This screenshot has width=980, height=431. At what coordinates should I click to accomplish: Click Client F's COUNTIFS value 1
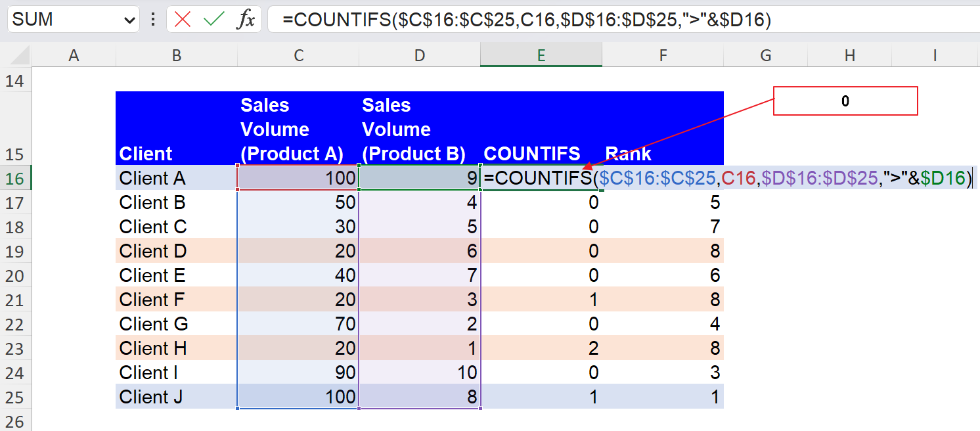pos(541,300)
